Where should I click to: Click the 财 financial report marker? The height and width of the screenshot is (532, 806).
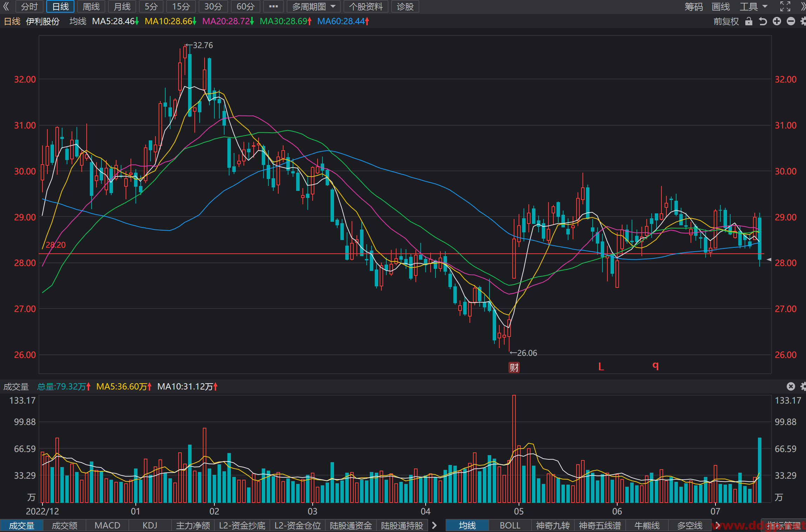coord(514,367)
